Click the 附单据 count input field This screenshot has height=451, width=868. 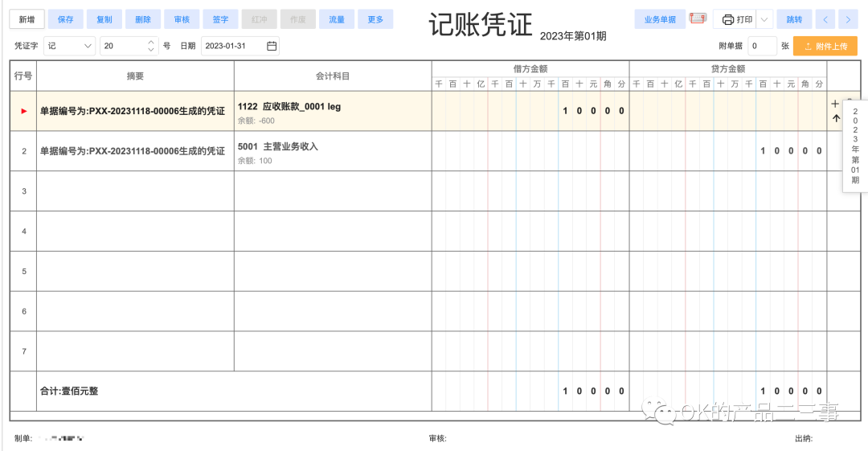tap(762, 46)
